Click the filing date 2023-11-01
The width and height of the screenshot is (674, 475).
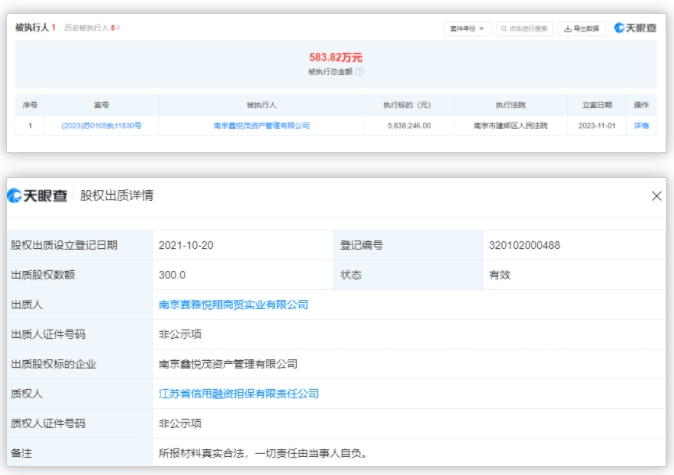(x=597, y=126)
